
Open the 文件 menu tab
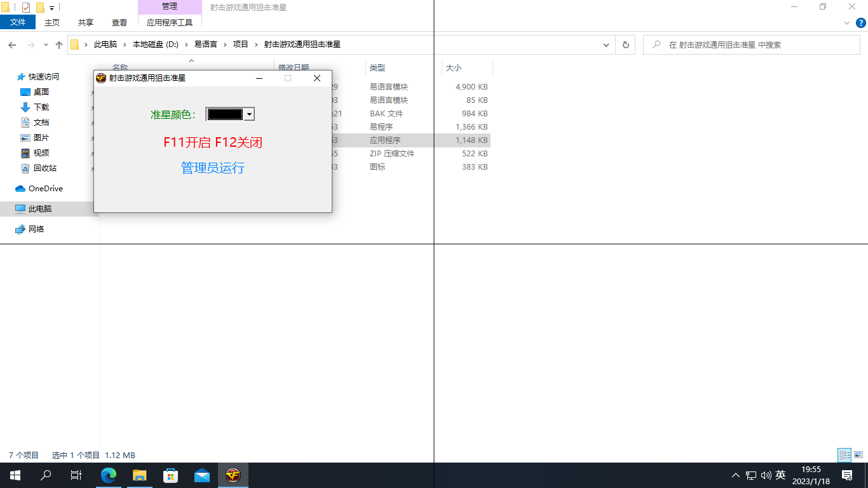18,22
